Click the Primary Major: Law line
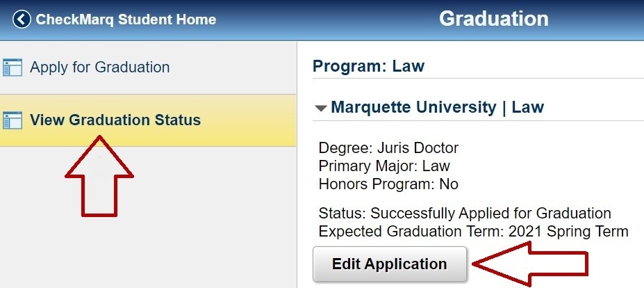The image size is (644, 288). (384, 166)
